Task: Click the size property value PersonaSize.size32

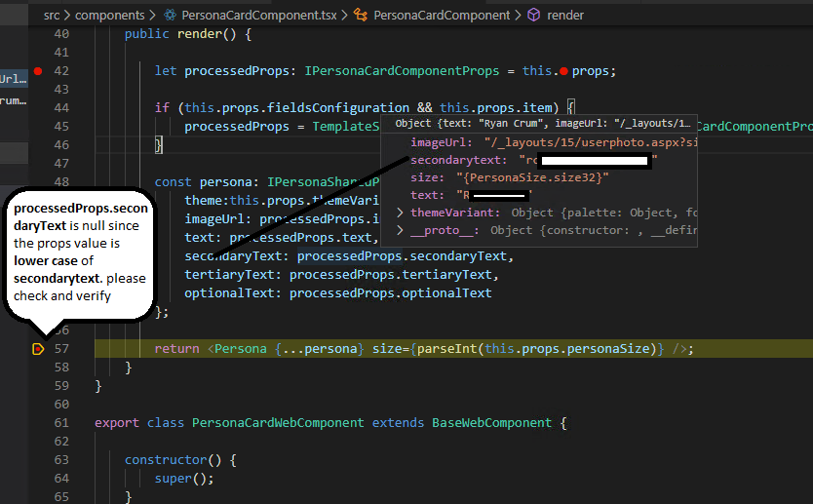Action: (x=532, y=177)
